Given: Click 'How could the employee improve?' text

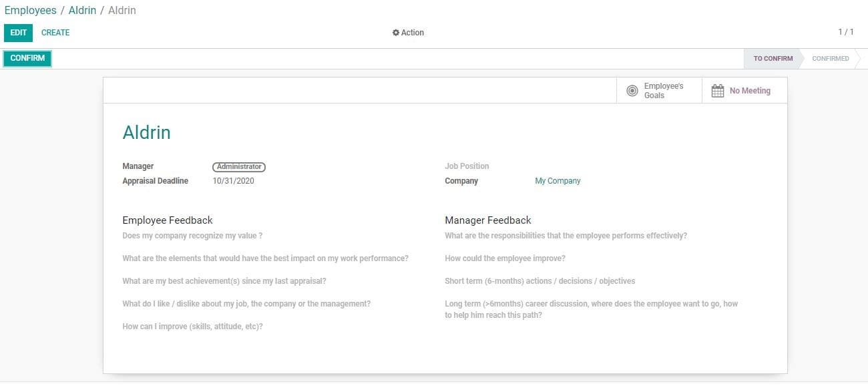Looking at the screenshot, I should [505, 258].
